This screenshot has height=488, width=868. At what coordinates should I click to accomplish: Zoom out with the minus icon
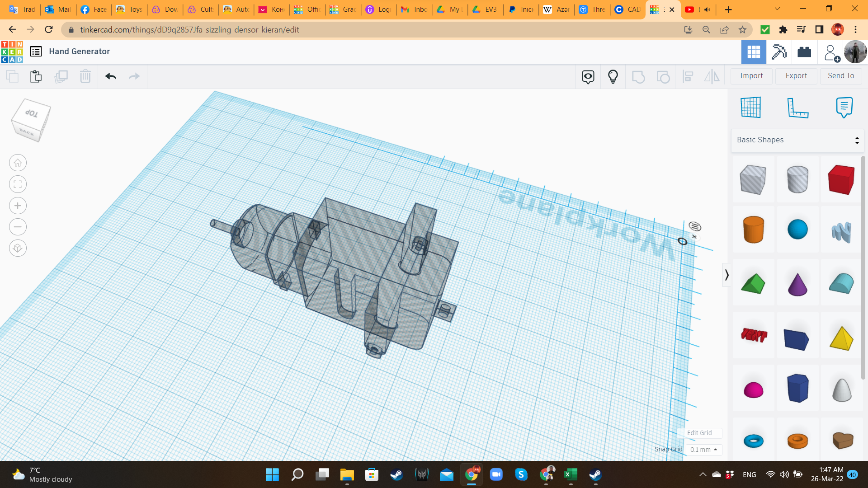(18, 227)
